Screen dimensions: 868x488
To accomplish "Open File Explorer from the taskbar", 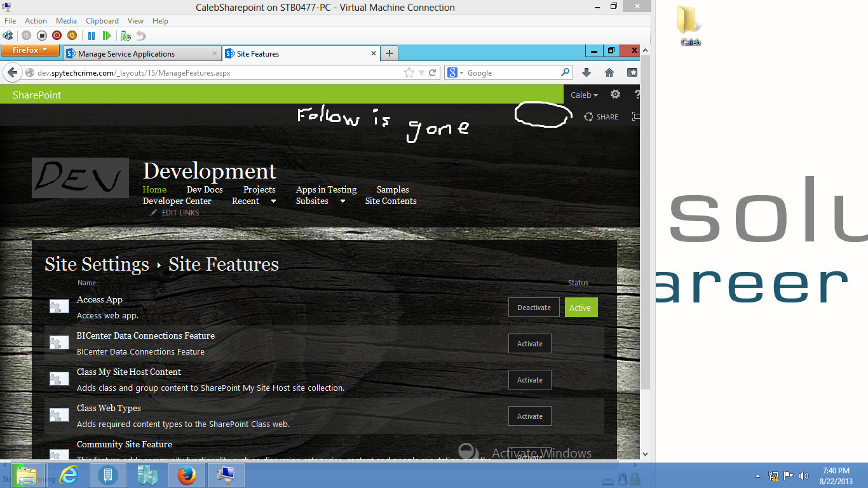I will (x=27, y=475).
